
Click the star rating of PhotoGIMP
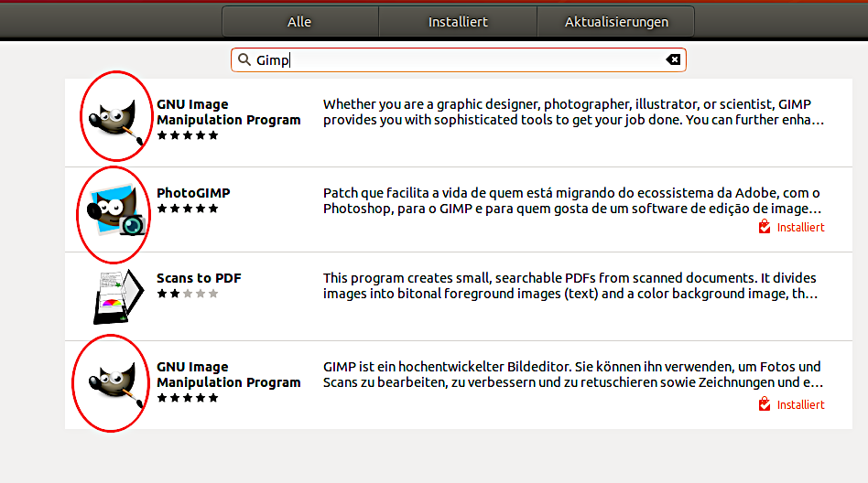pyautogui.click(x=188, y=209)
